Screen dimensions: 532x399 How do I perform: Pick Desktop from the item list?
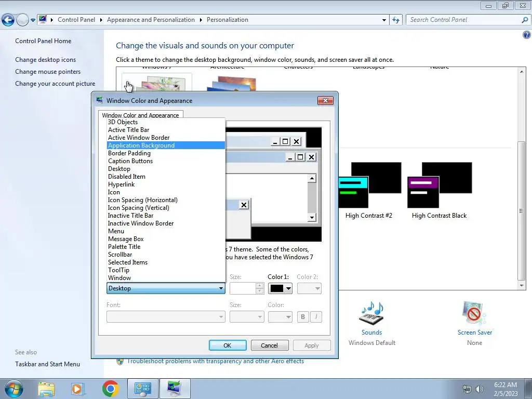point(166,169)
